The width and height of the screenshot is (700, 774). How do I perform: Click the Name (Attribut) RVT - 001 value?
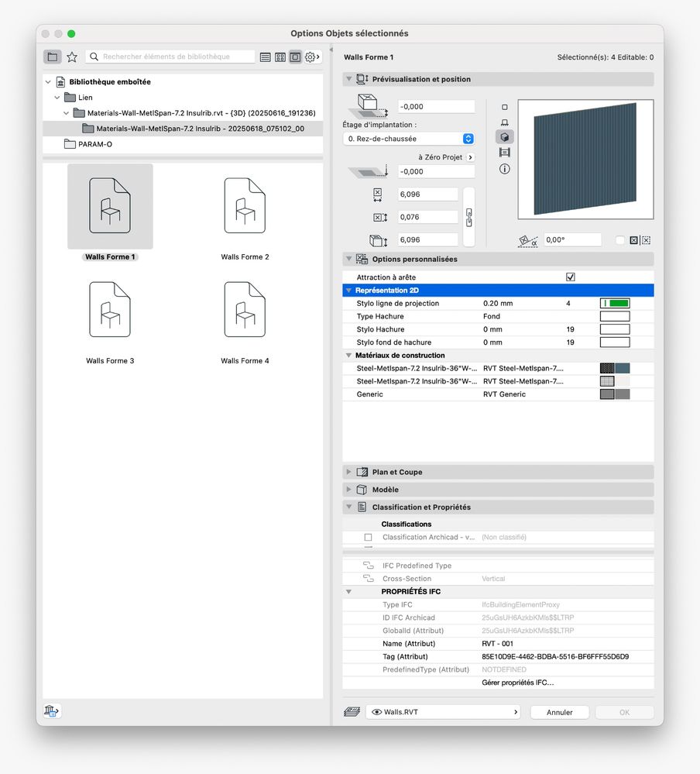click(x=497, y=644)
